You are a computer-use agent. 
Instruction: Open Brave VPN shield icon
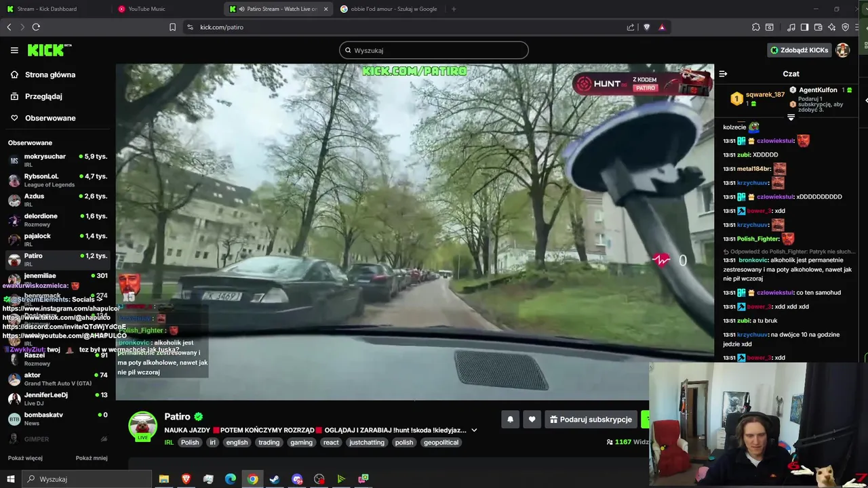[845, 27]
